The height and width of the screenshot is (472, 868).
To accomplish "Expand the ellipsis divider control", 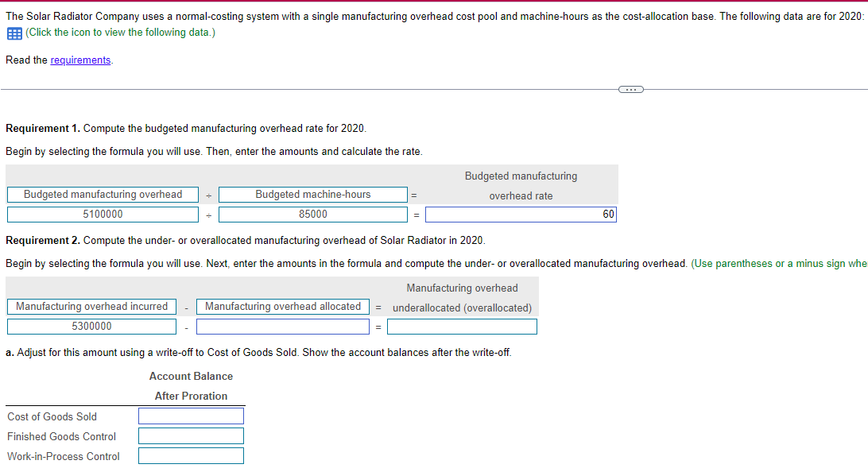I will coord(630,88).
